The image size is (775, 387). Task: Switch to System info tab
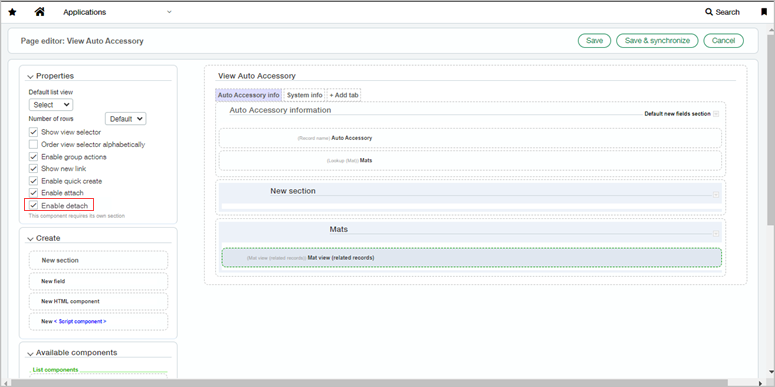tap(304, 95)
